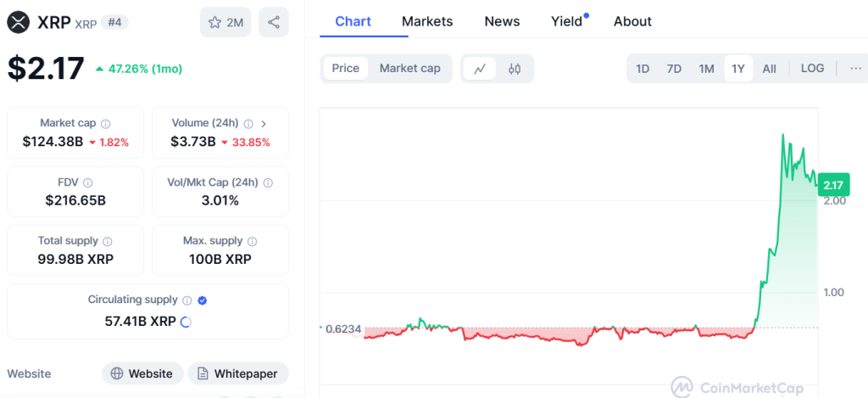Click the 99.98B XRP total supply
The width and height of the screenshot is (868, 398).
tap(75, 259)
